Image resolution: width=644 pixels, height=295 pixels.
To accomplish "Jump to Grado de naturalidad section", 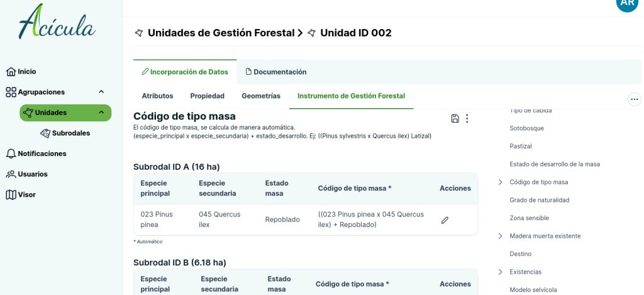I will click(539, 200).
